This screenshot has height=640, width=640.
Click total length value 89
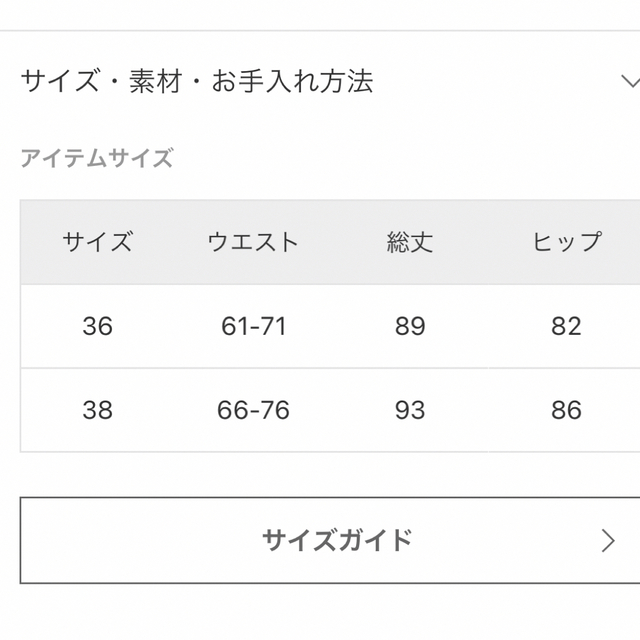410,326
